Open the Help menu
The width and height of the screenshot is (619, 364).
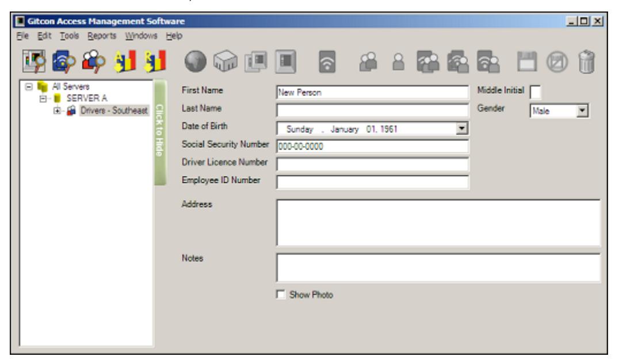(174, 36)
